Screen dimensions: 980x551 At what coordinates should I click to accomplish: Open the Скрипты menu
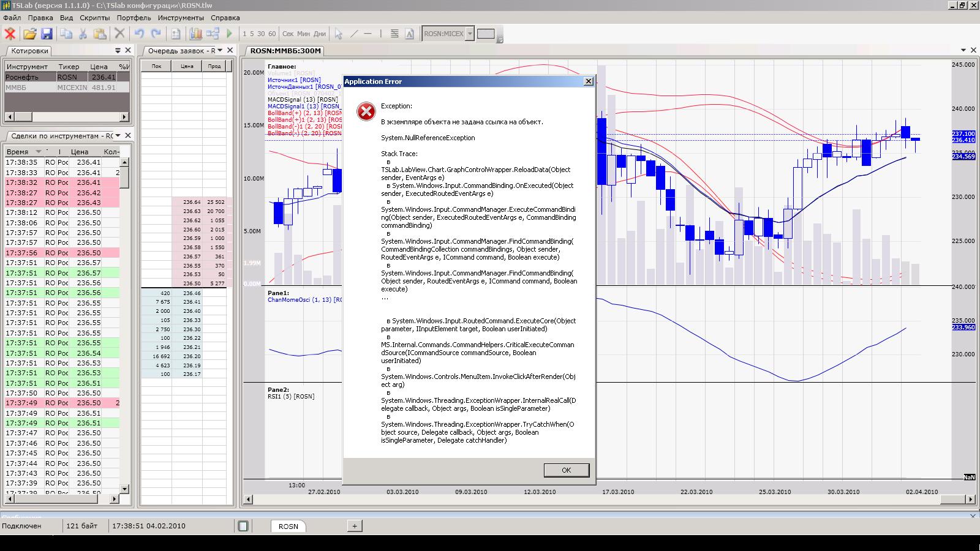click(x=94, y=18)
